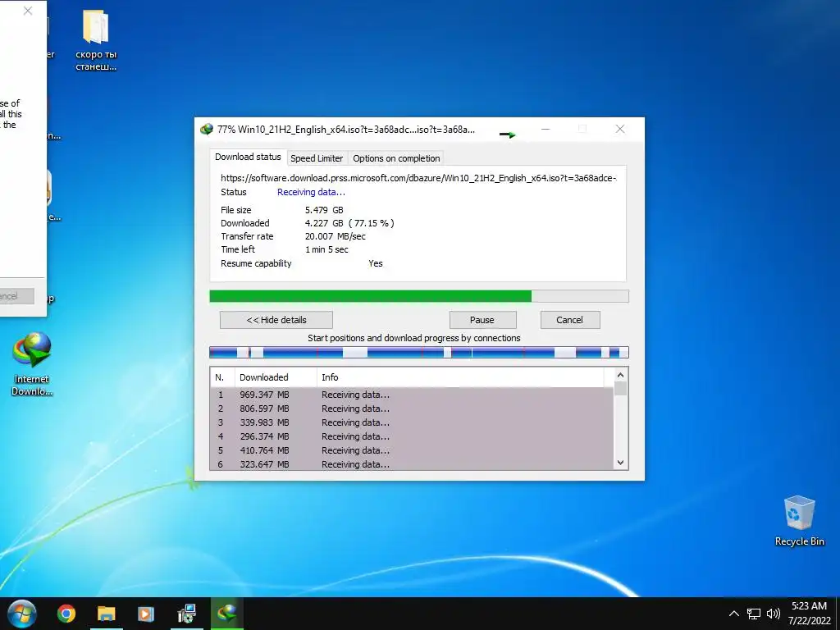Open the volume control tray icon

(773, 614)
